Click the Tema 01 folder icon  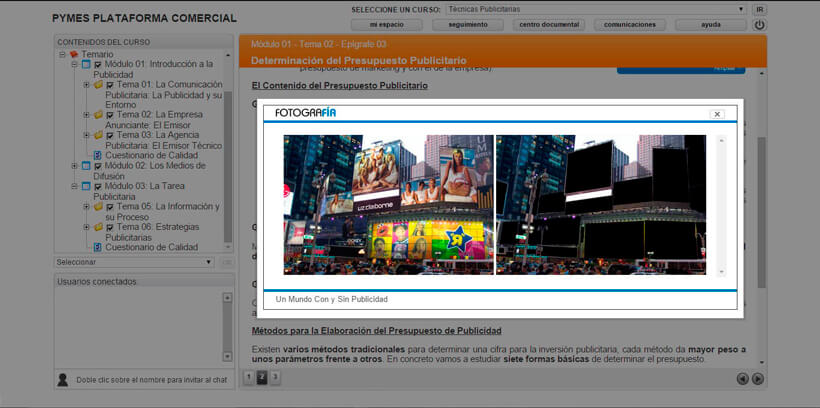click(98, 85)
